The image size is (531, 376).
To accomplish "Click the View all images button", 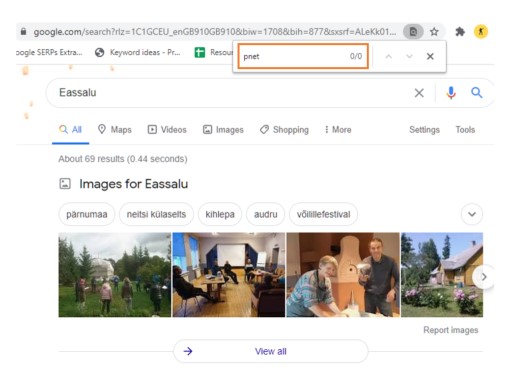I will point(270,351).
